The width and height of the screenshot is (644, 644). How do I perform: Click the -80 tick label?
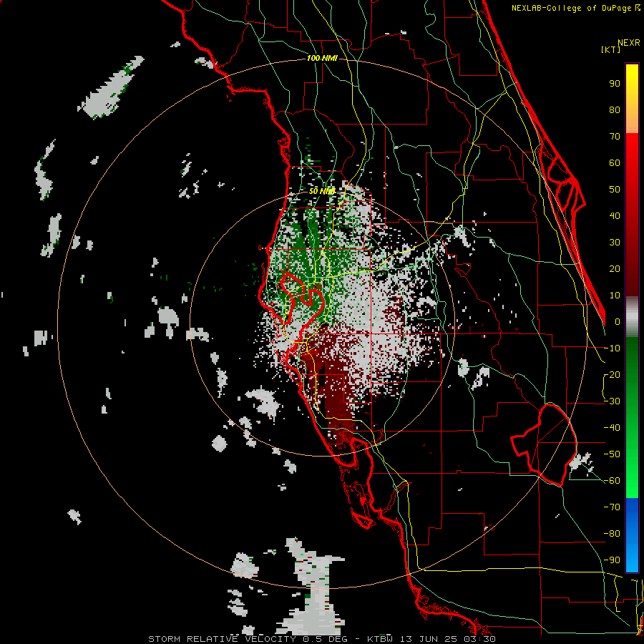612,534
